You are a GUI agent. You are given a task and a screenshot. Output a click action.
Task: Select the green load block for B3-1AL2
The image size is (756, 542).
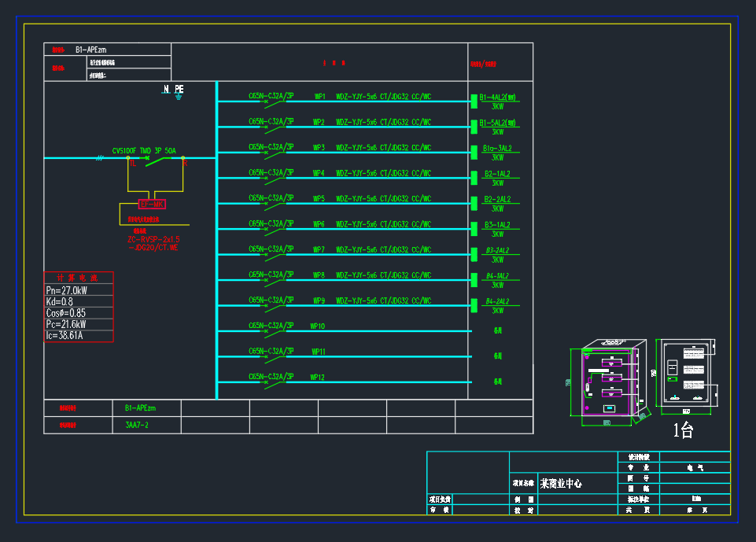[x=474, y=229]
